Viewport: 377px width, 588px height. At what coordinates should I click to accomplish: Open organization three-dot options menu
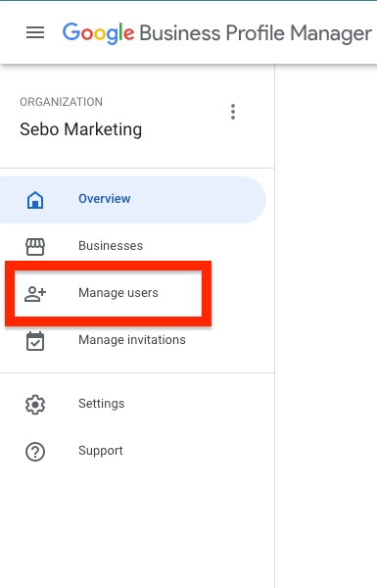click(233, 112)
